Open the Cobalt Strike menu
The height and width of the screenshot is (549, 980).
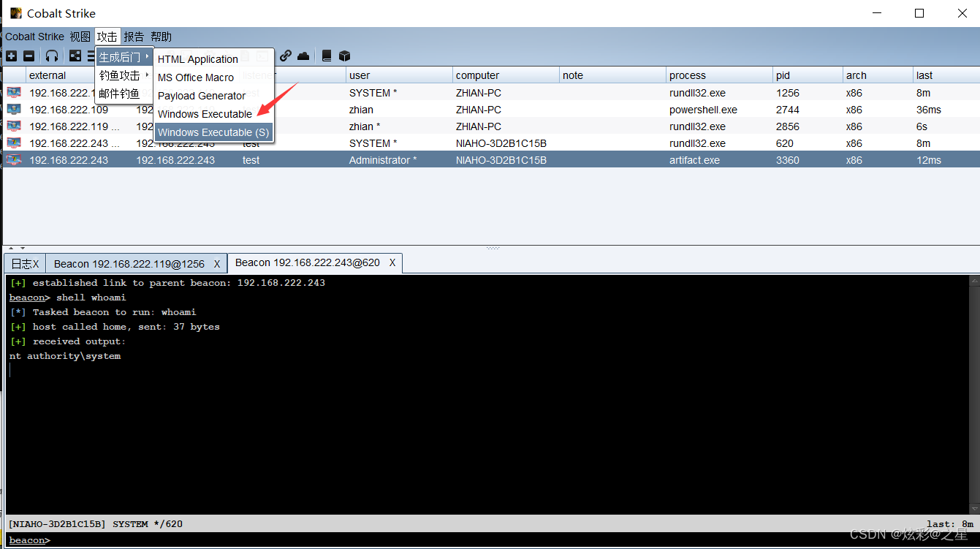click(x=34, y=37)
